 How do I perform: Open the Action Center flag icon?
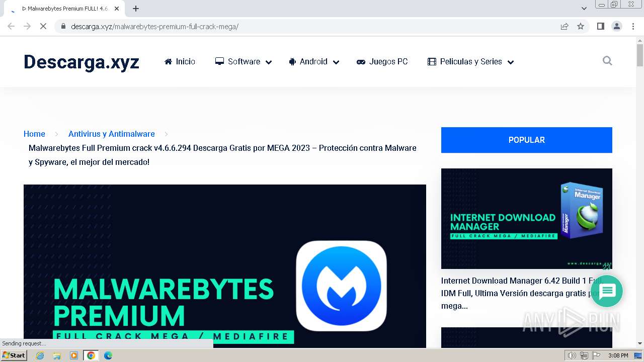(596, 355)
